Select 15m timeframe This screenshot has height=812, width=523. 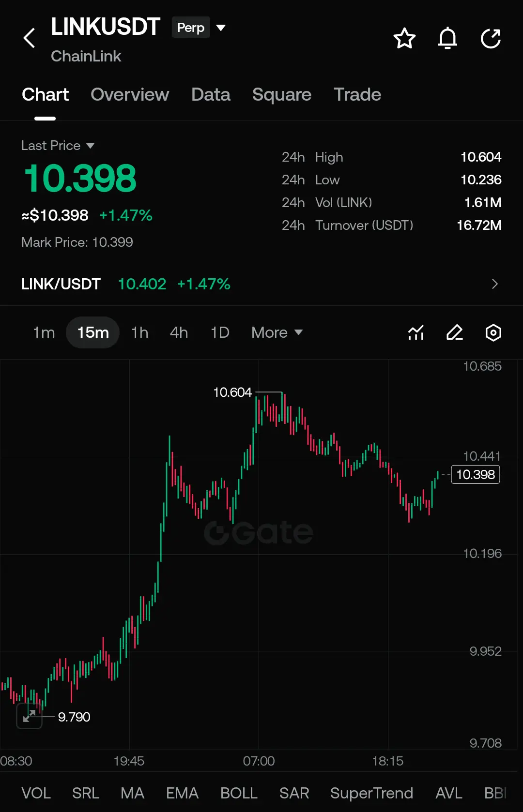click(93, 332)
